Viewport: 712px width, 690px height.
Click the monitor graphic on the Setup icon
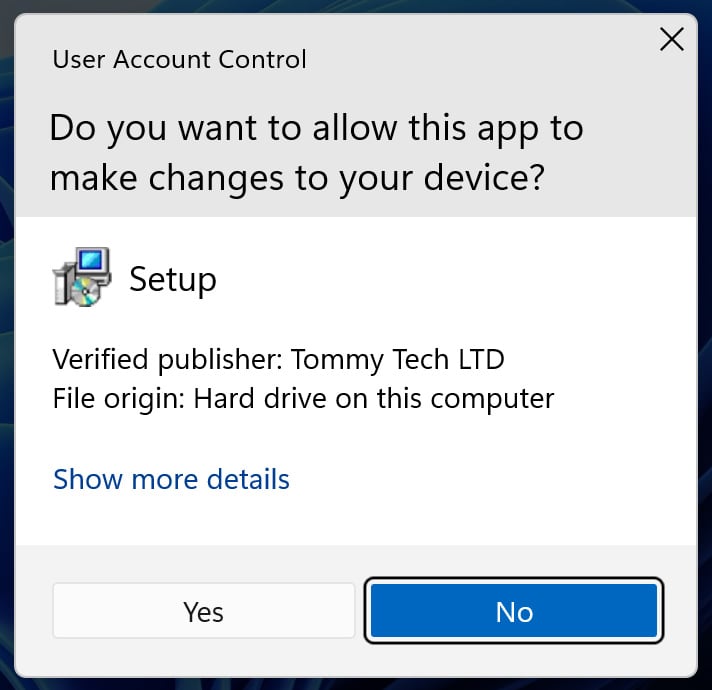click(91, 264)
